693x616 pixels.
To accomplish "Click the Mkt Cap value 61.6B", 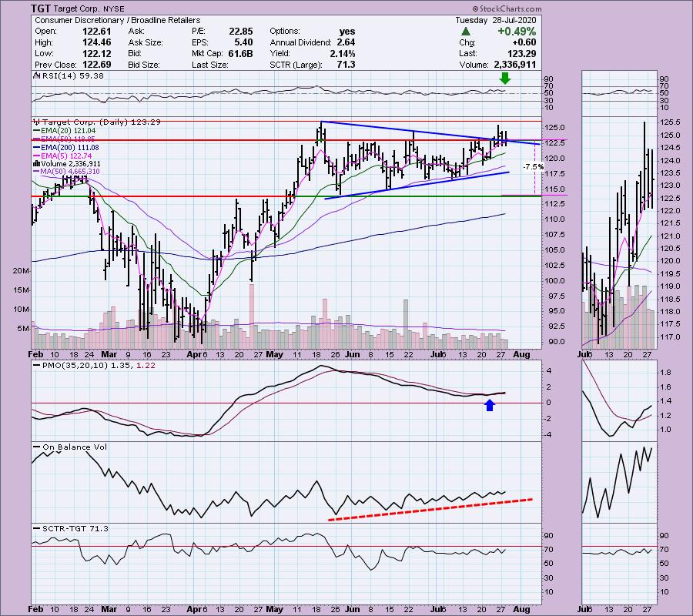I will click(x=241, y=53).
